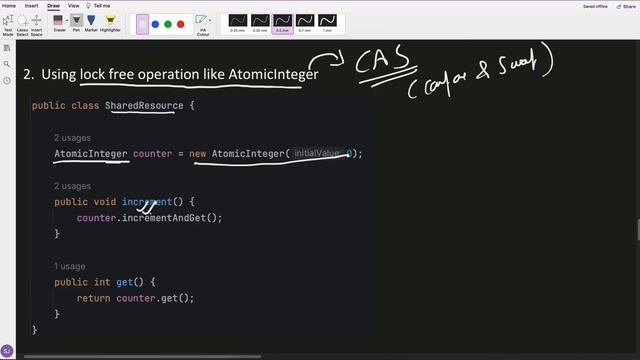Screen dimensions: 640x360
Task: Pick the green ink colour swatch
Action: click(x=168, y=24)
